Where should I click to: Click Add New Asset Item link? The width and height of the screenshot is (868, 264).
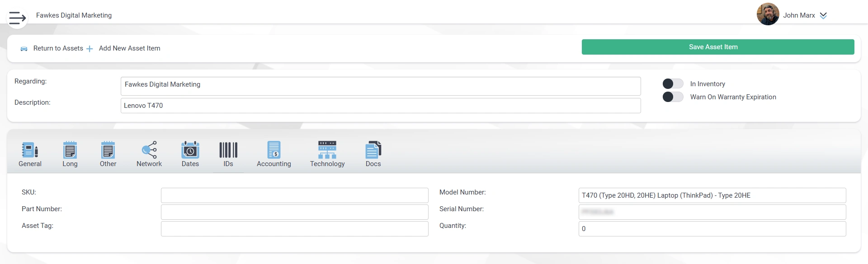pyautogui.click(x=129, y=48)
